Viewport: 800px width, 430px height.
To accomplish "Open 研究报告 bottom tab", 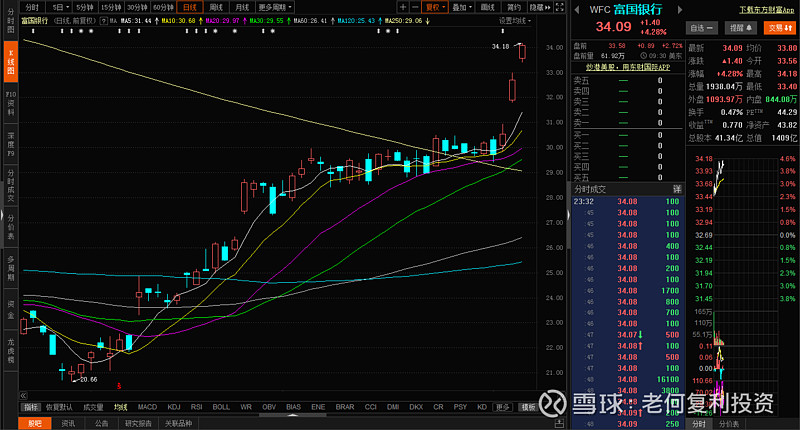I will point(138,423).
